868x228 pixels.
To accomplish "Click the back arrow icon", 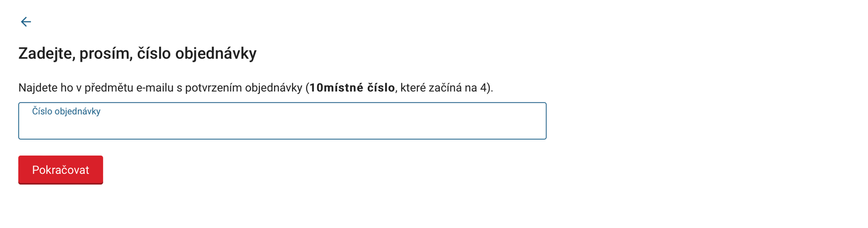I will tap(26, 22).
